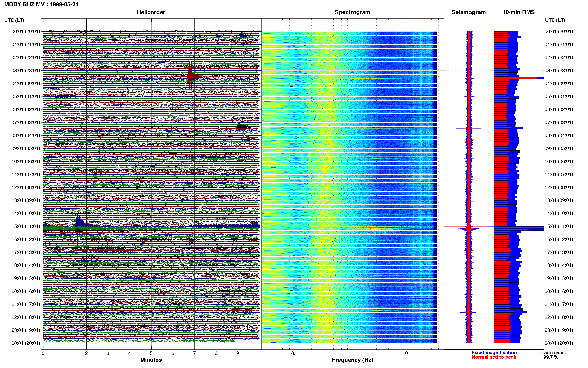Viewport: 588px width, 368px height.
Task: Click the 04:01 (00:01) label beside the RMS panel
Action: tap(559, 83)
